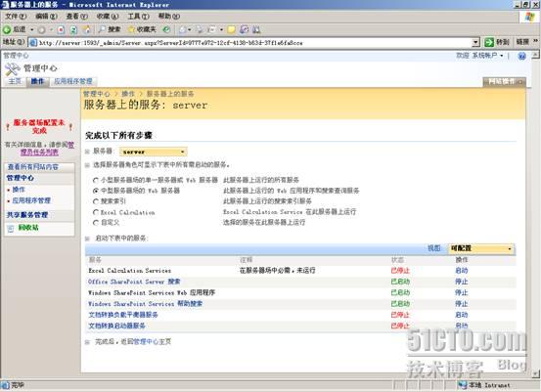Screen dimensions: 541x392
Task: Click the recycle bin icon beside 回收站
Action: pyautogui.click(x=11, y=228)
